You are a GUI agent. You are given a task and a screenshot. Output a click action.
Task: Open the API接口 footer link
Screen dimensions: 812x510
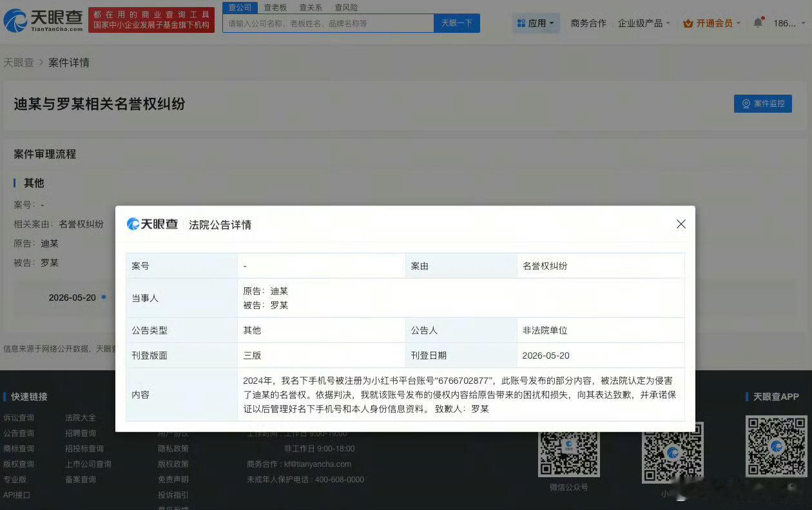point(17,495)
